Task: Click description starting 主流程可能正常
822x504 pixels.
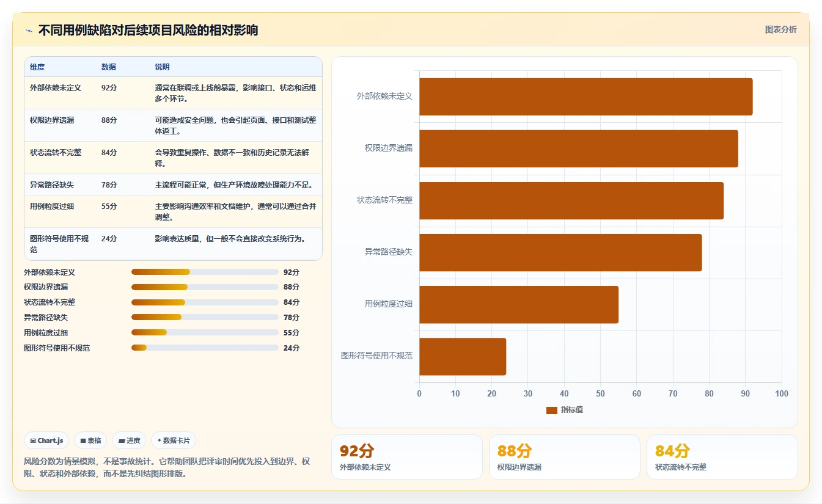Action: pyautogui.click(x=234, y=185)
